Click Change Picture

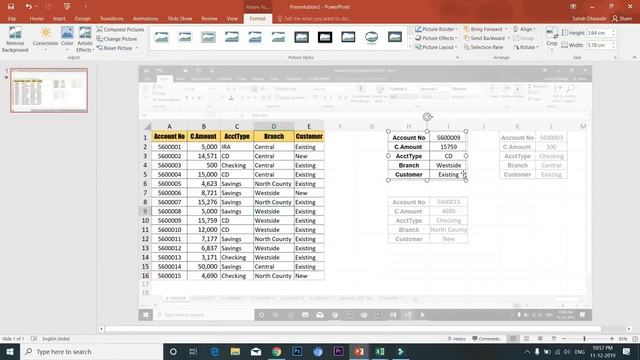117,39
